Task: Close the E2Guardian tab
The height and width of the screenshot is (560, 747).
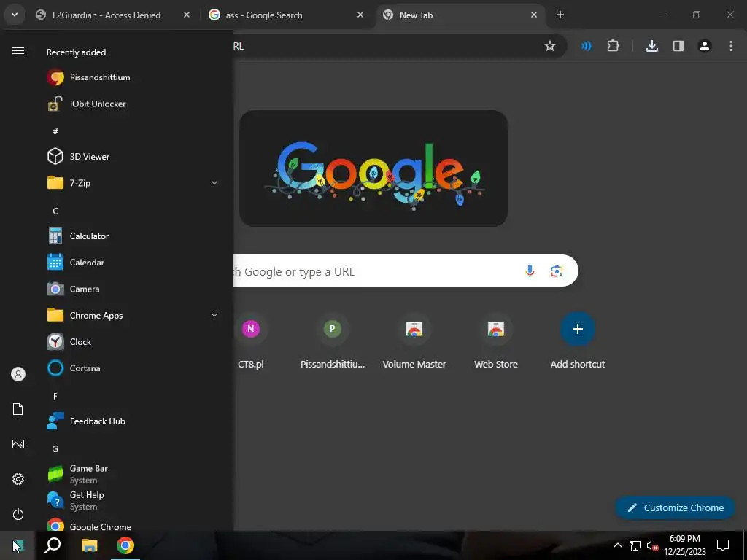Action: click(x=187, y=15)
